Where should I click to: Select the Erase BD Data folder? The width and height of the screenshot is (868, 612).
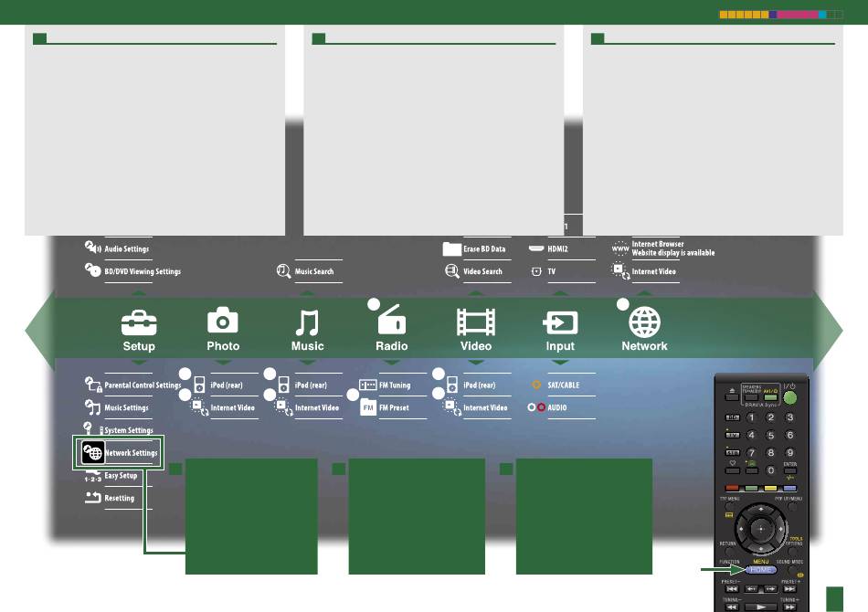click(x=474, y=249)
